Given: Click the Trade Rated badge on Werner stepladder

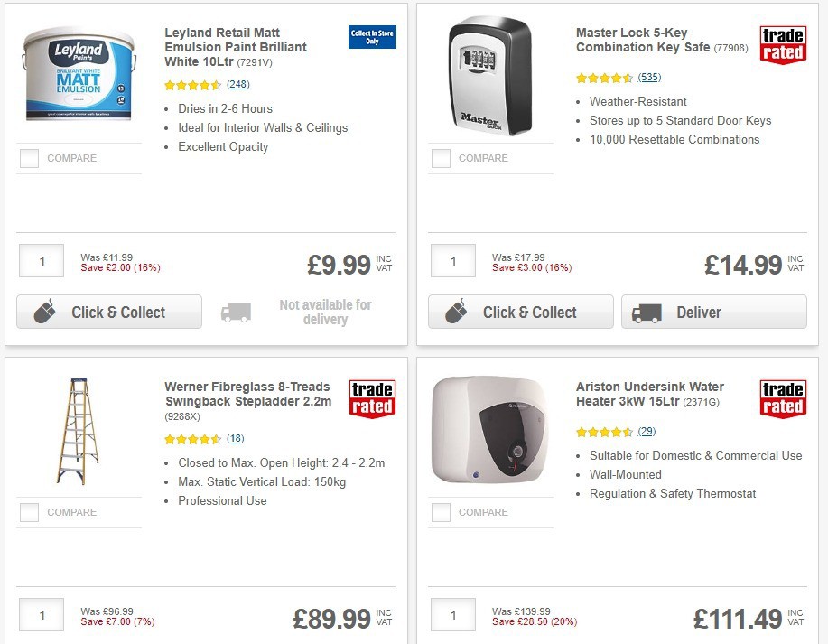Looking at the screenshot, I should pos(371,398).
